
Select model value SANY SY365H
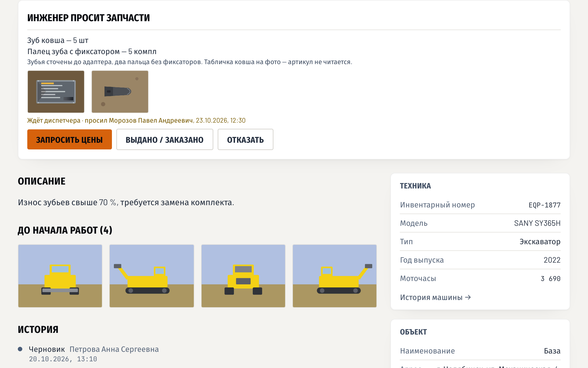point(537,223)
